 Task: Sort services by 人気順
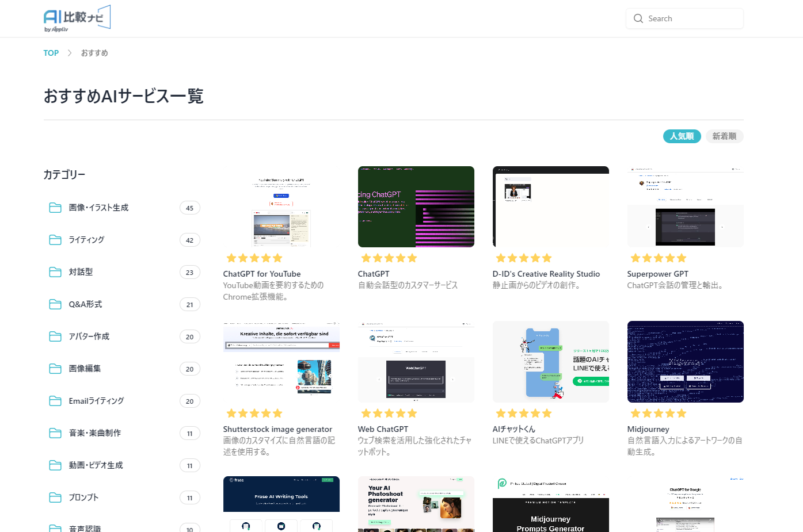[x=682, y=136]
